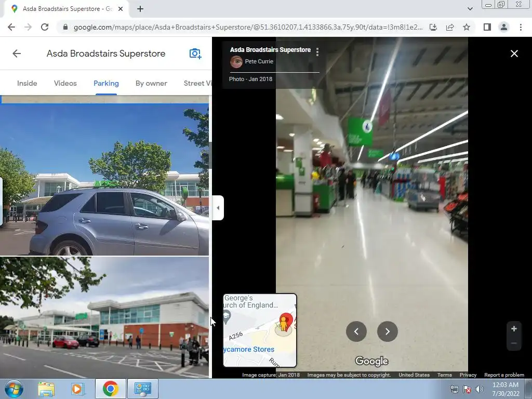The width and height of the screenshot is (532, 399).
Task: Open the control panel taskbar app
Action: pos(142,389)
